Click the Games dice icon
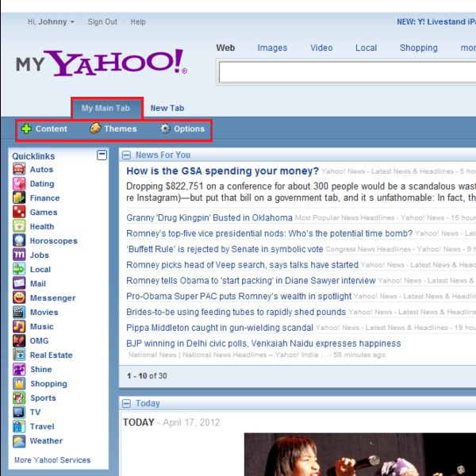This screenshot has height=476, width=476. click(x=19, y=212)
